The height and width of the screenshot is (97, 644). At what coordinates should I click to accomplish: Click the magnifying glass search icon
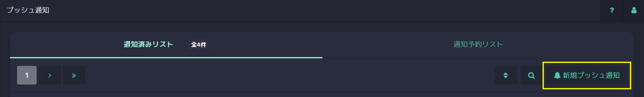pos(531,76)
